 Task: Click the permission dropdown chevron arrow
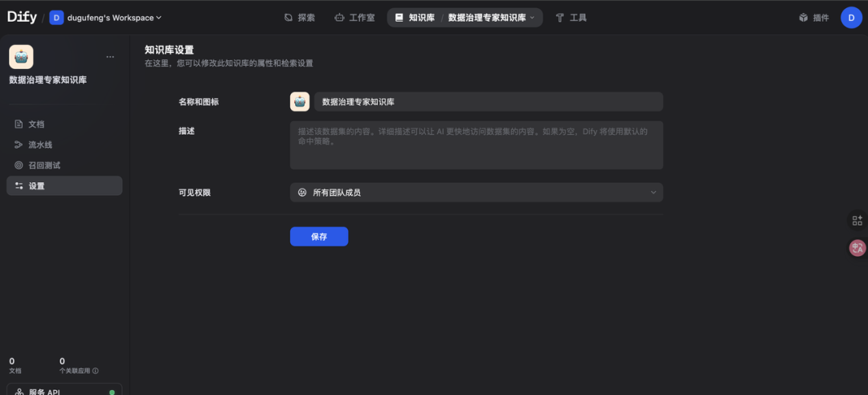click(653, 193)
